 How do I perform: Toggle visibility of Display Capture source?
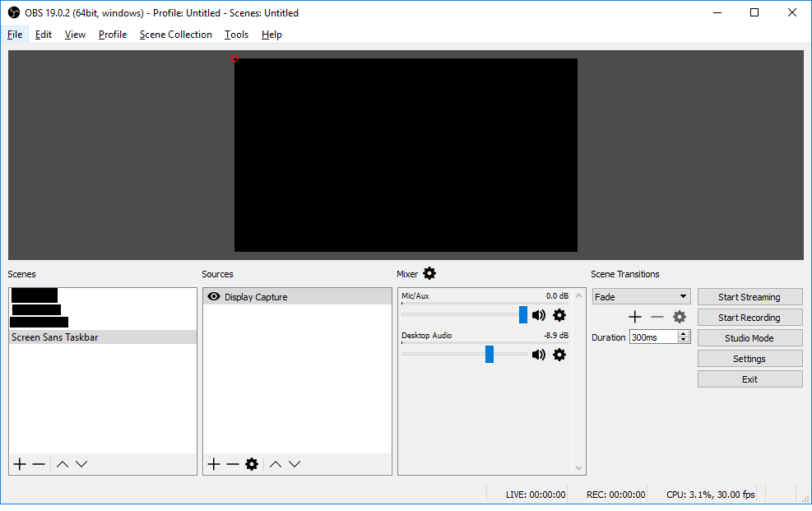tap(213, 297)
